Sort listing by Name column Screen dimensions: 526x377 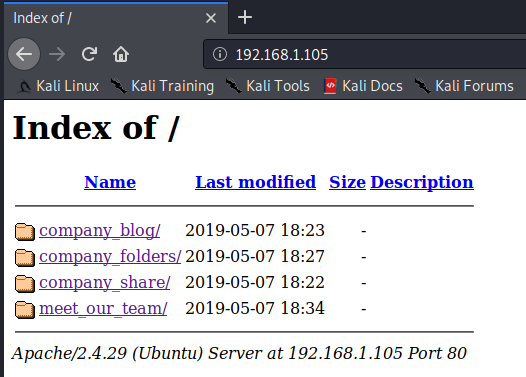click(110, 182)
